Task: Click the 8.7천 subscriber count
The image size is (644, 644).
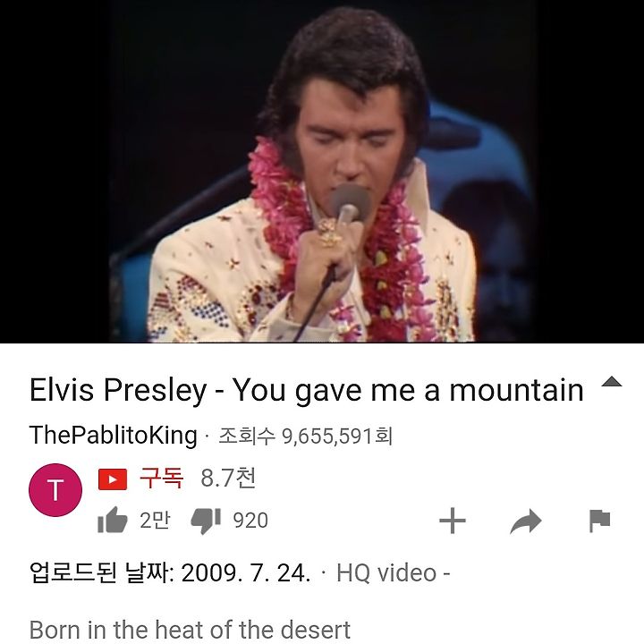Action: [228, 478]
